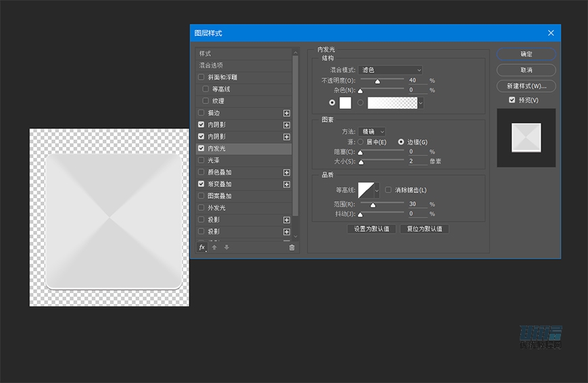Click the 大小 value field showing 2

pyautogui.click(x=418, y=161)
